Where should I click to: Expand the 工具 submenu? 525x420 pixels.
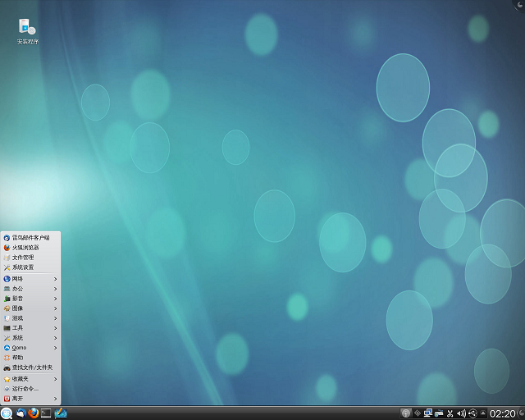coord(30,328)
